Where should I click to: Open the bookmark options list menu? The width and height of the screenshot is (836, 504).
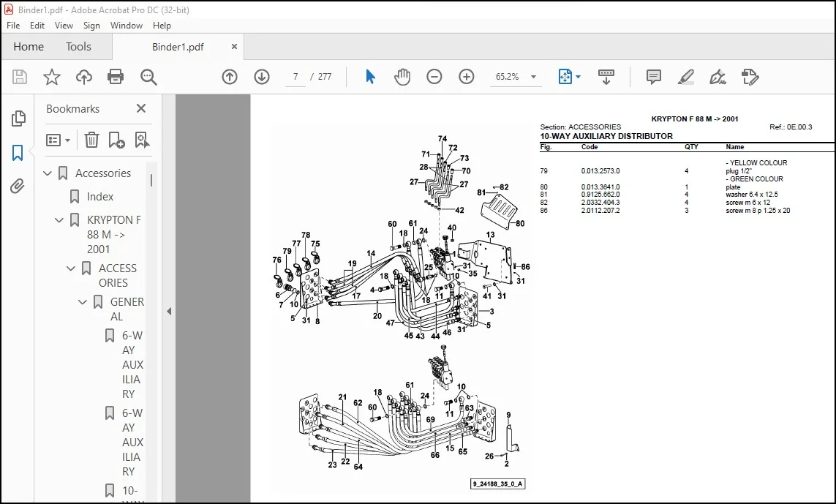click(58, 140)
